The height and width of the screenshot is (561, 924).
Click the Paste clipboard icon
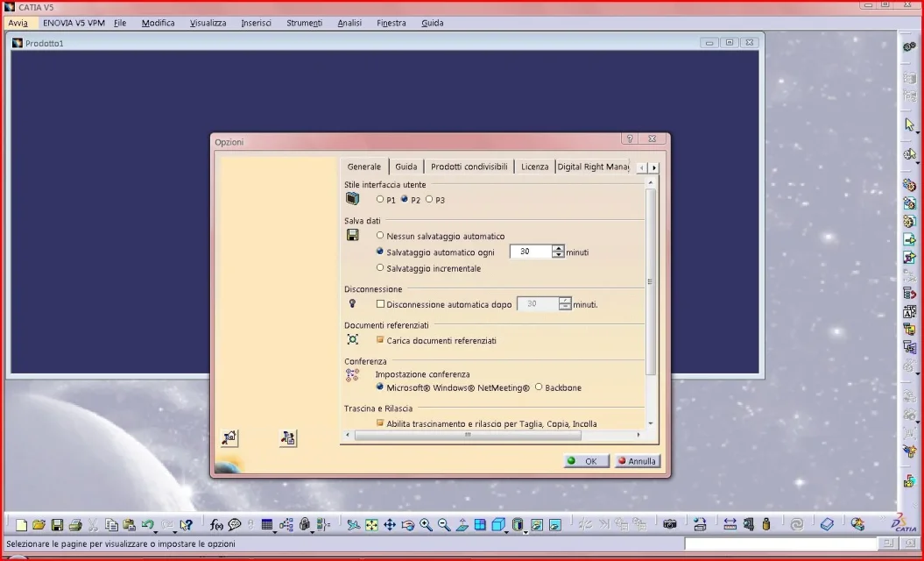point(129,525)
